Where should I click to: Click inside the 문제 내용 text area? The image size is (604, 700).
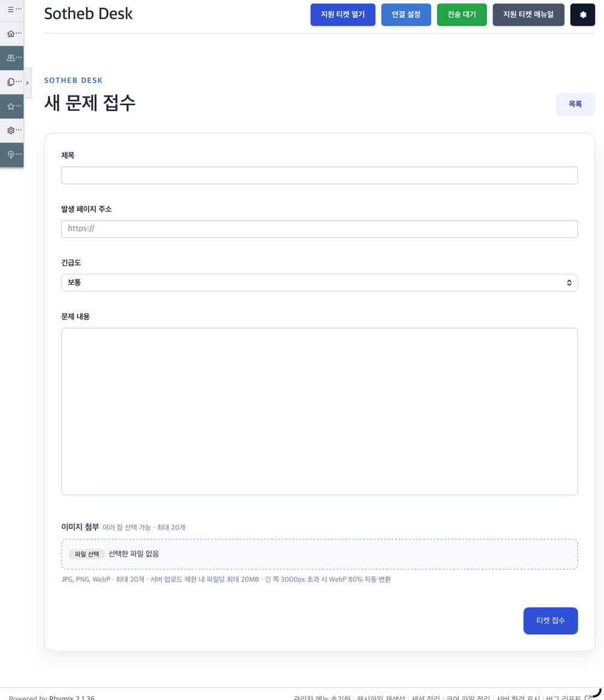(x=320, y=411)
